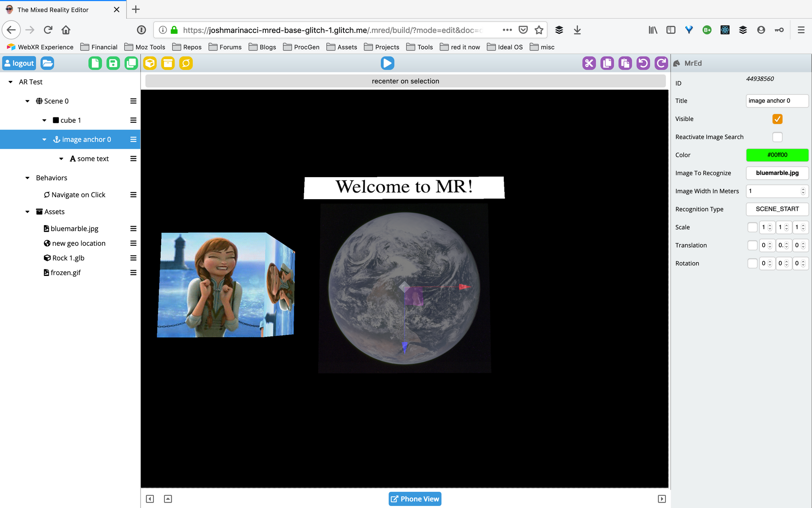812x508 pixels.
Task: Click the purple paste icon
Action: [x=625, y=63]
